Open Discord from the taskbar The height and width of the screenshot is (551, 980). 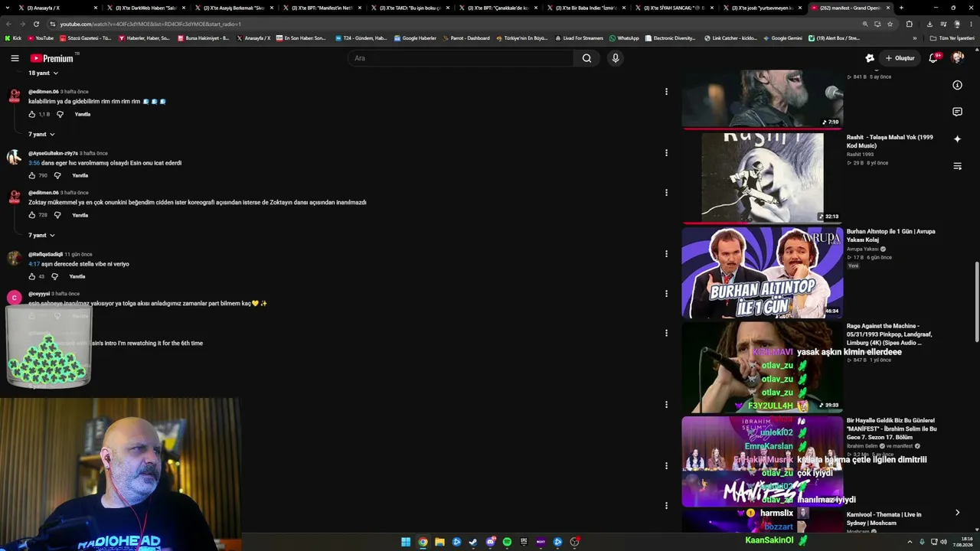tap(490, 542)
